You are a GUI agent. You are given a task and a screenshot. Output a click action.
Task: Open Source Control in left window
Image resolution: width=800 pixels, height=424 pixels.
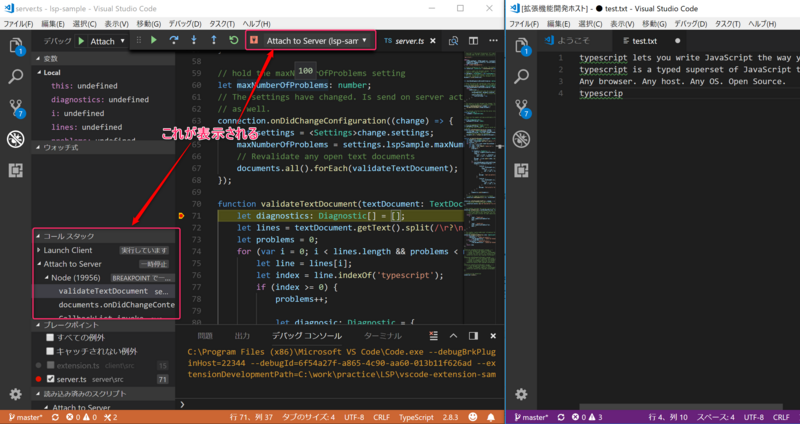point(16,108)
